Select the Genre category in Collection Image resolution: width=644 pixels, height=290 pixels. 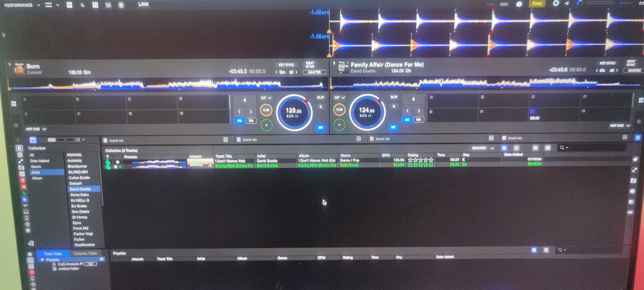coord(36,167)
